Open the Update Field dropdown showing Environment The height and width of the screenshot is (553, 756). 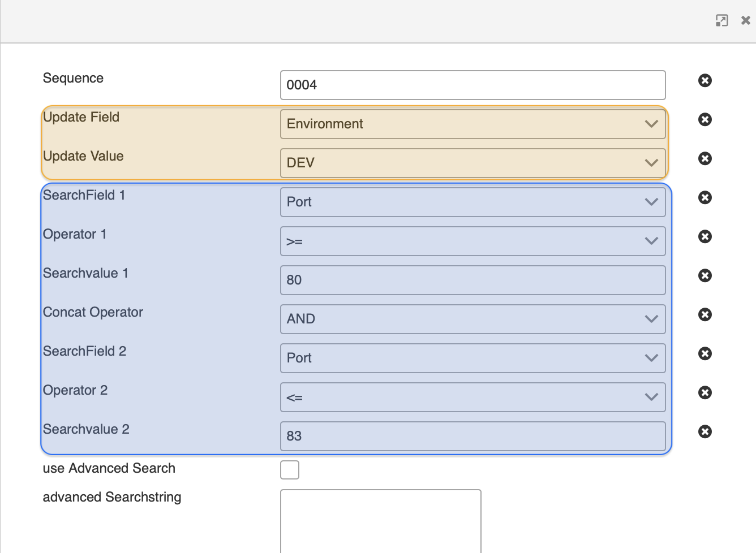coord(472,124)
